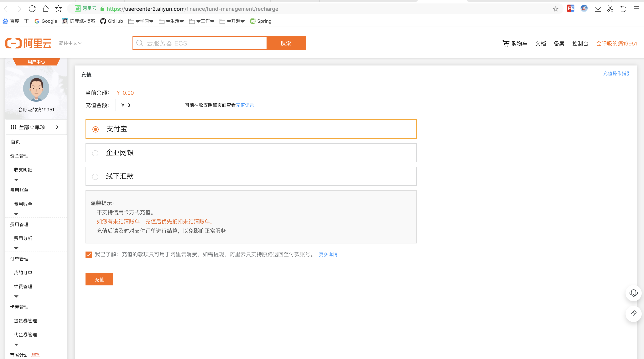Click the customer service headset icon
Viewport: 644px width, 359px height.
point(633,293)
